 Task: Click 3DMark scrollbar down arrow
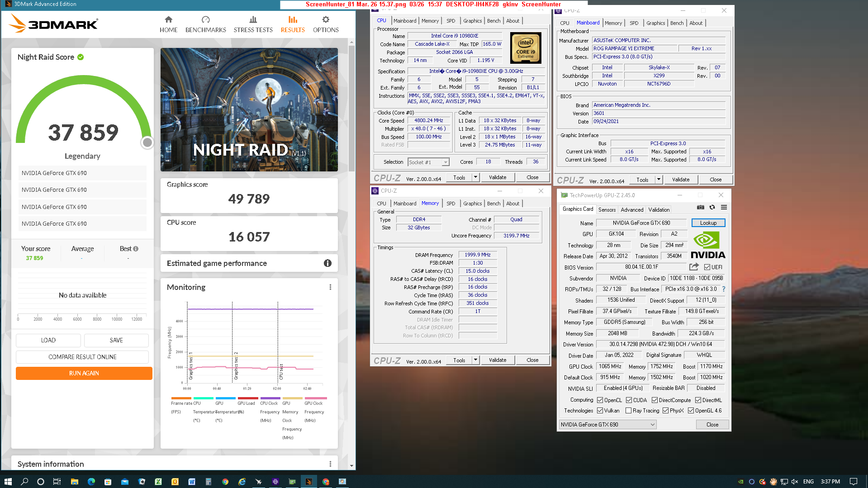(351, 465)
